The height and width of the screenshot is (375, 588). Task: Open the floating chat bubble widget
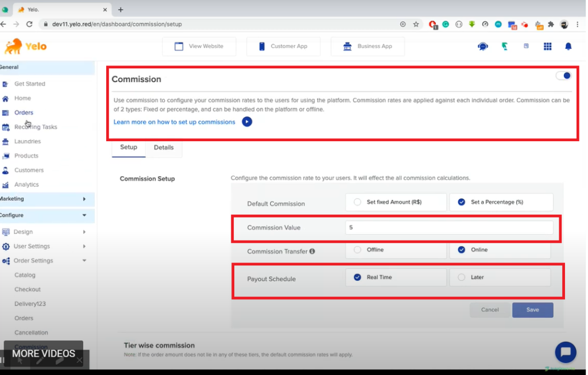565,352
